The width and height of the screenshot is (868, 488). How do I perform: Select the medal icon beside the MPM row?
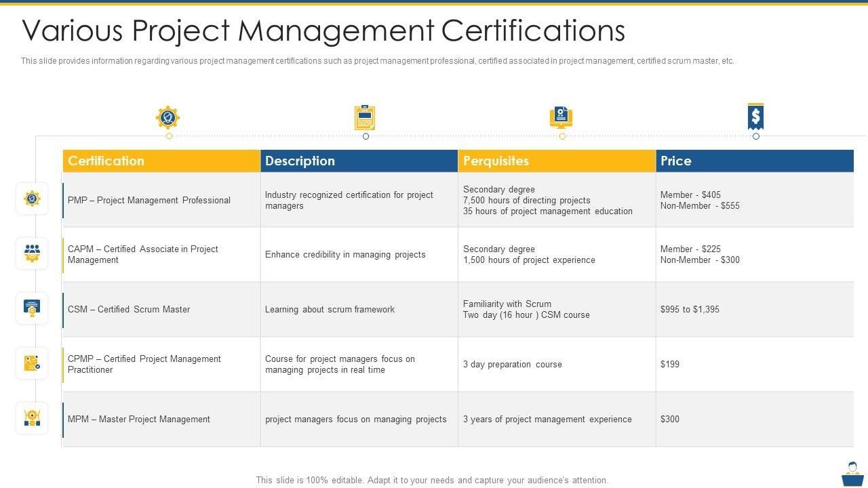click(32, 418)
